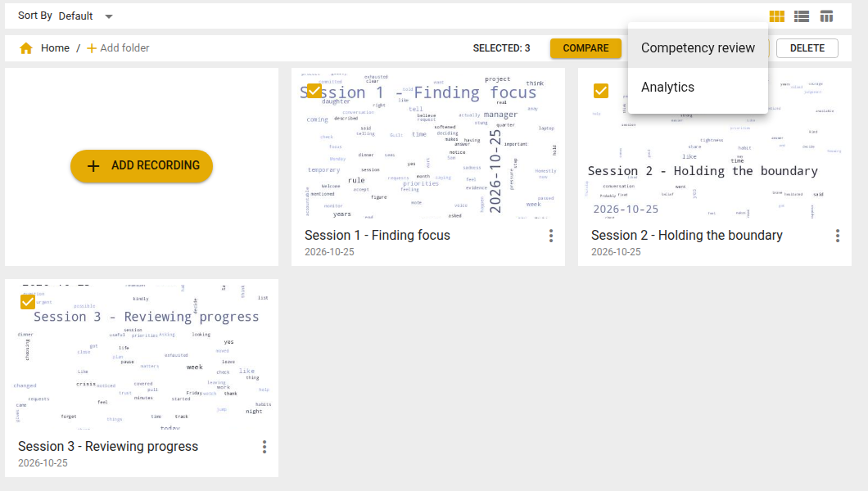Switch to grid view icon
The width and height of the screenshot is (868, 491).
point(776,16)
